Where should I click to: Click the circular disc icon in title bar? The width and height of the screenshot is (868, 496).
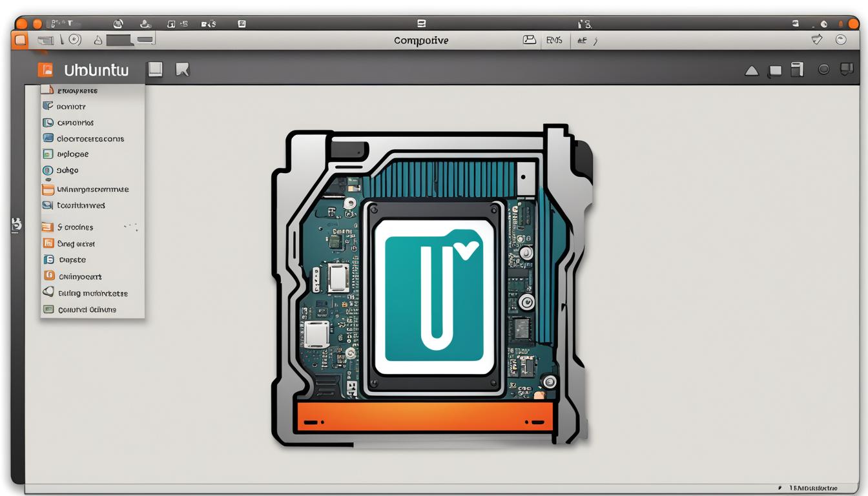(x=118, y=24)
